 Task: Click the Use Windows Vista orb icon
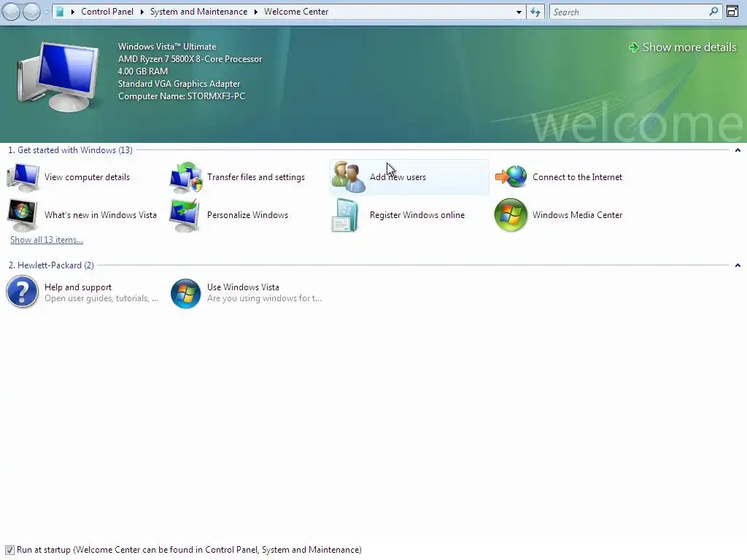point(186,293)
